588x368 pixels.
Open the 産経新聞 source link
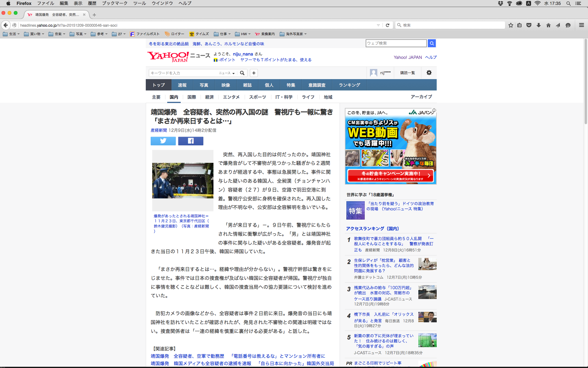point(159,130)
